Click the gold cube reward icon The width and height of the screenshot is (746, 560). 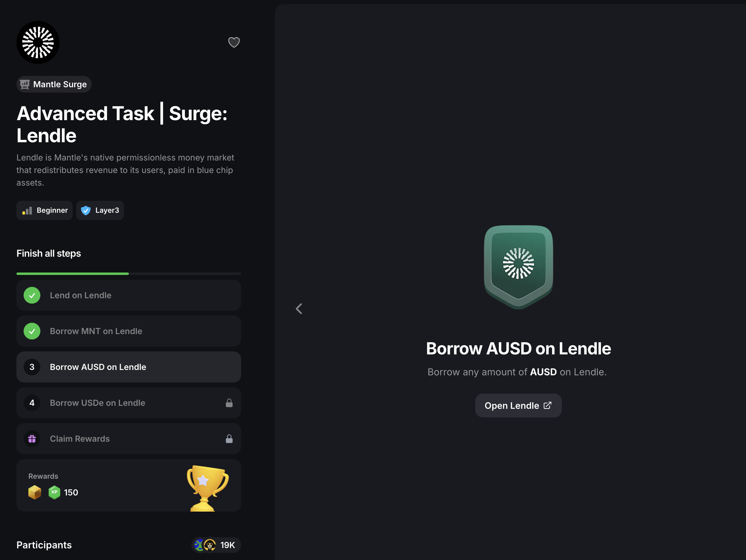pos(35,492)
